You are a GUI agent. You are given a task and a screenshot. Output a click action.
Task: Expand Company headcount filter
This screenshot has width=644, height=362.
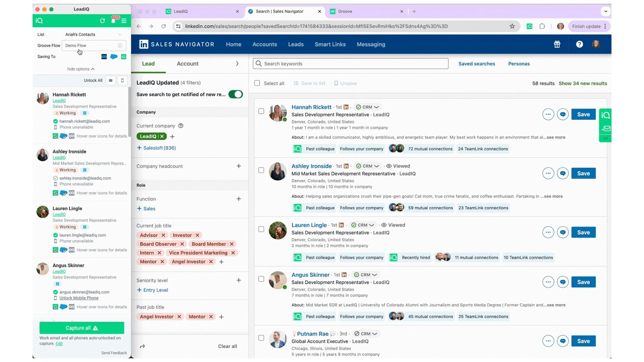(x=239, y=166)
